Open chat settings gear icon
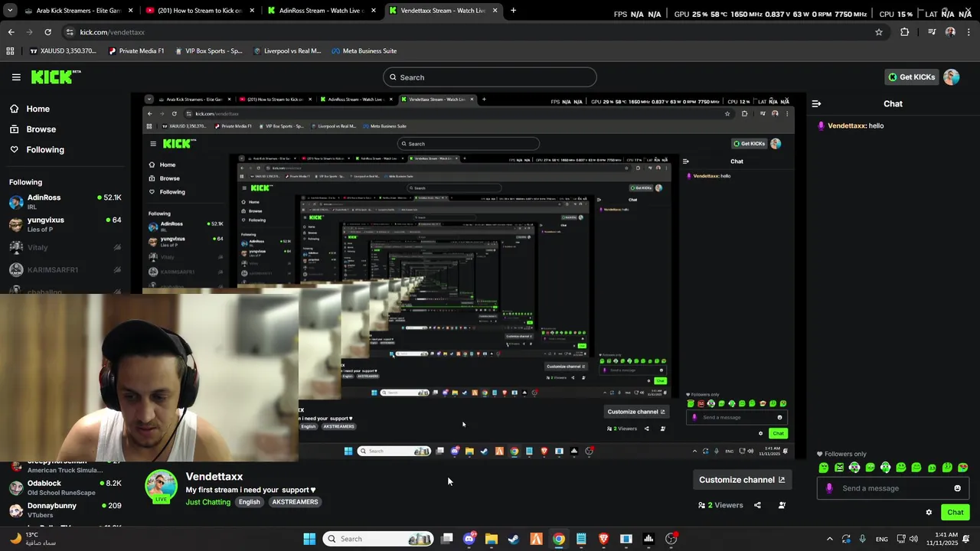980x551 pixels. [x=929, y=512]
